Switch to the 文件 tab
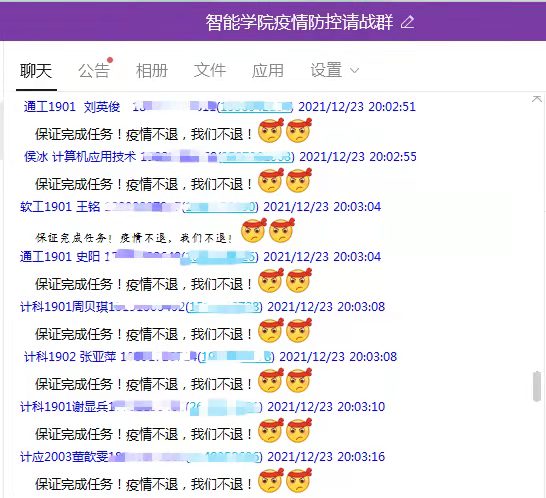The width and height of the screenshot is (546, 498). click(x=210, y=71)
